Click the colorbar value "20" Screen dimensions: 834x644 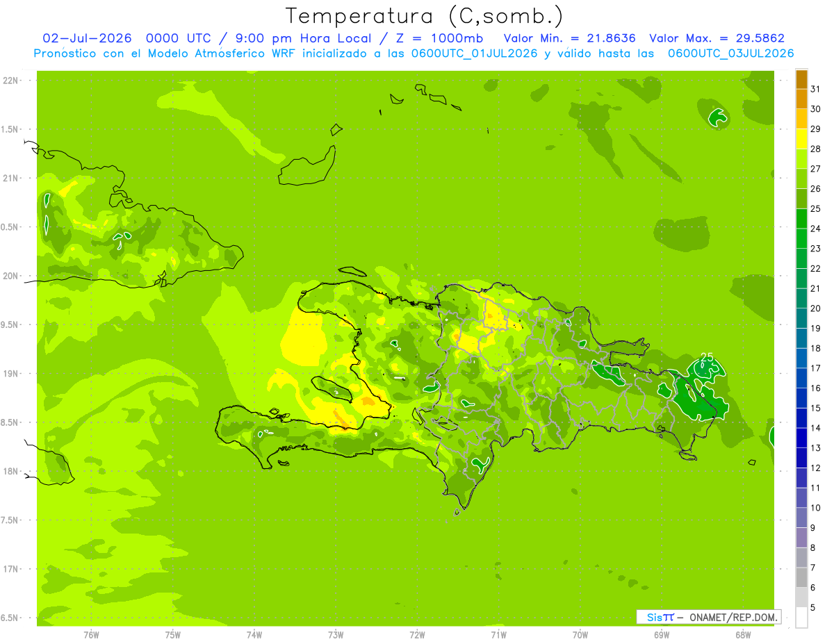click(815, 308)
